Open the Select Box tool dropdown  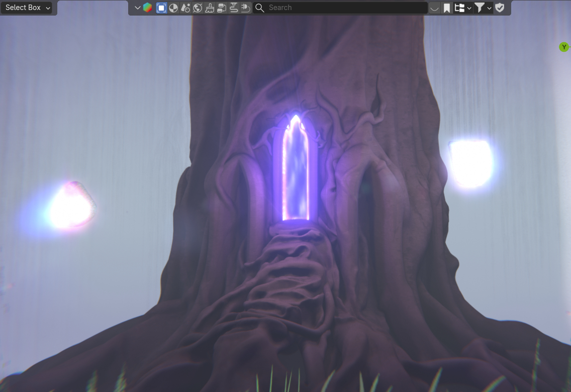28,8
